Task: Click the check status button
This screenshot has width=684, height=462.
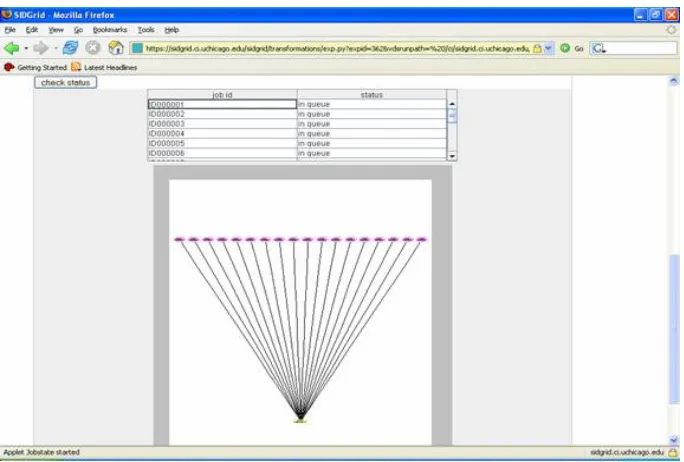Action: point(65,82)
